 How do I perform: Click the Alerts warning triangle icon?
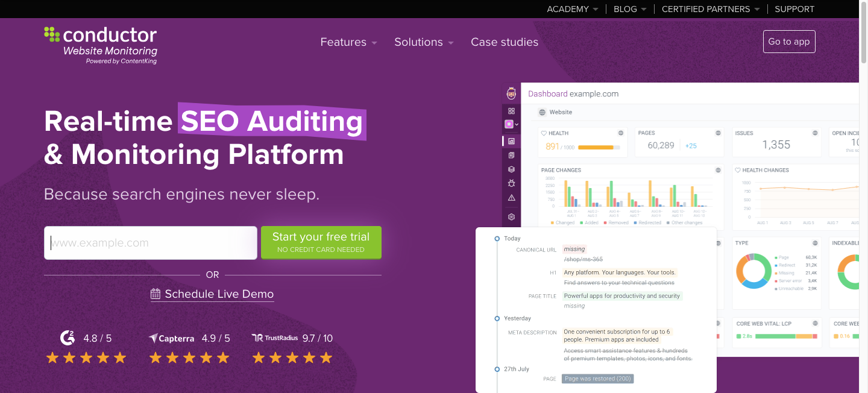(x=511, y=198)
